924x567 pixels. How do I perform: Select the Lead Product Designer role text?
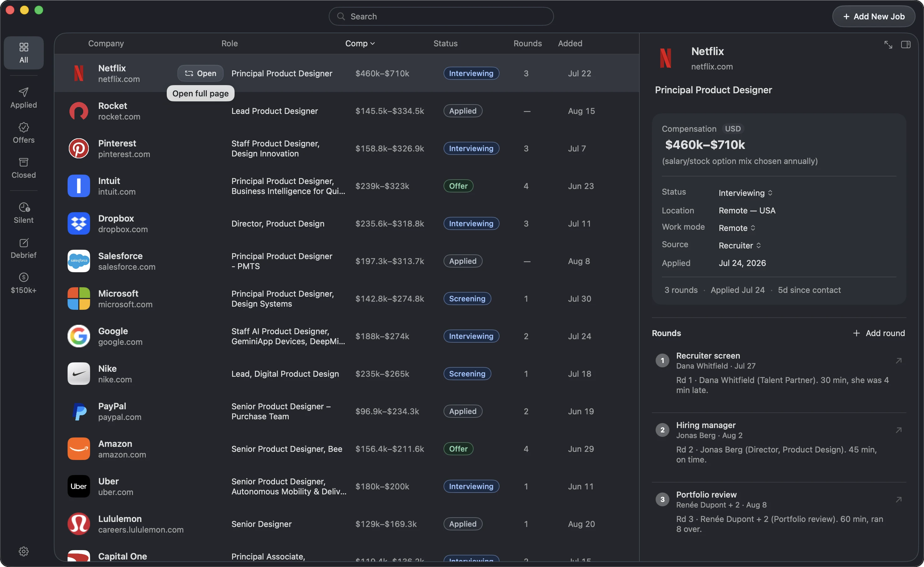[275, 111]
